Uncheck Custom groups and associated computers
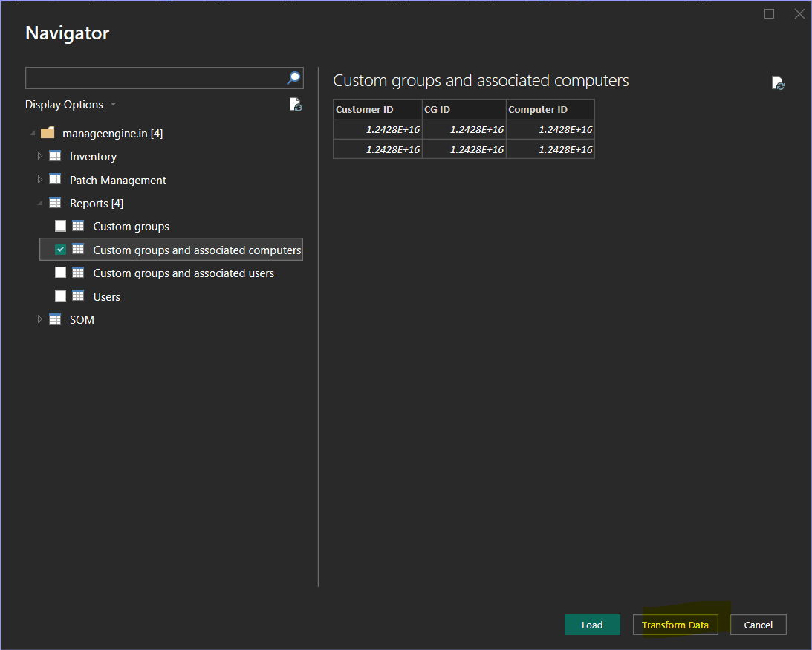812x650 pixels. (61, 250)
